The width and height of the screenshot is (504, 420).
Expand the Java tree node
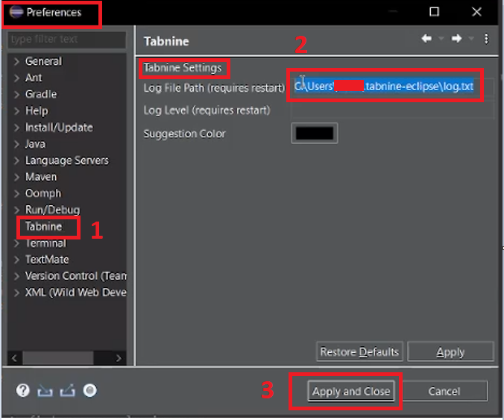(16, 144)
